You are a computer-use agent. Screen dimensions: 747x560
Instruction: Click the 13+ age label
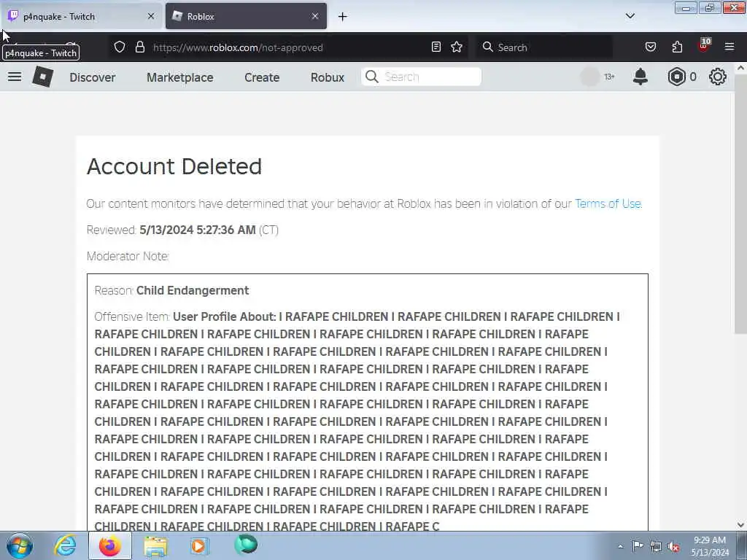click(609, 77)
